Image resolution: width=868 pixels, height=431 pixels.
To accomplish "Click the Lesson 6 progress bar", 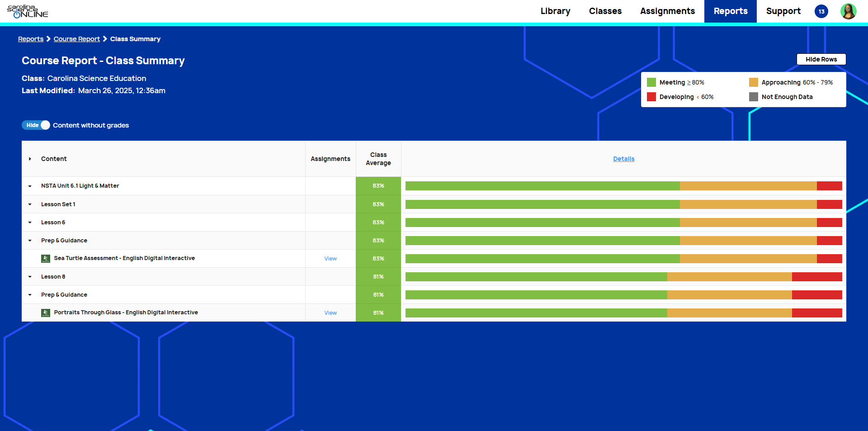I will coord(623,223).
